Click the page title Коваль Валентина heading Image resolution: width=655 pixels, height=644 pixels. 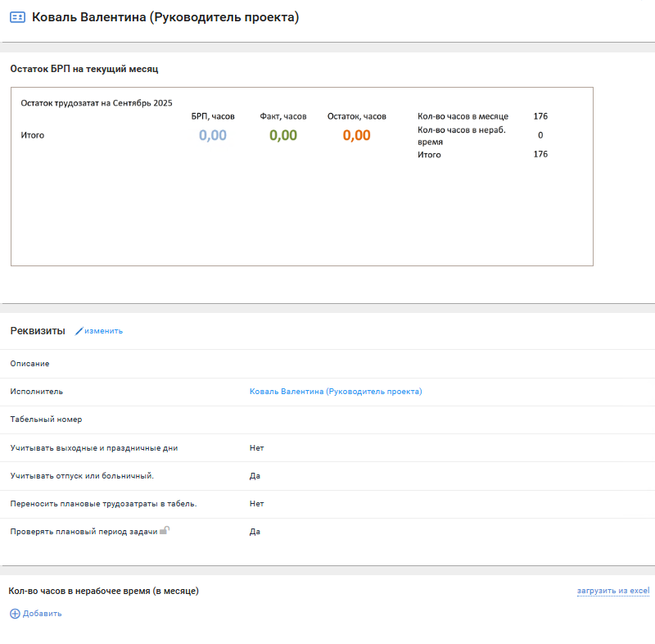[165, 17]
